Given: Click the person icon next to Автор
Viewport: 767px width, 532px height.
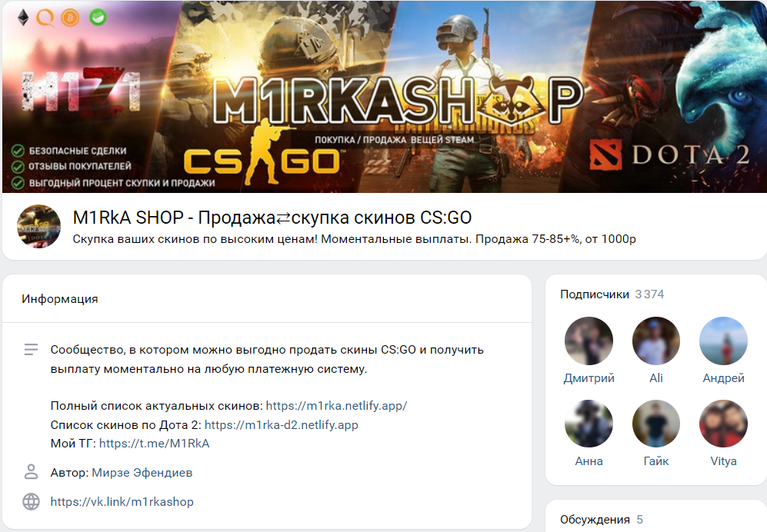Looking at the screenshot, I should tap(32, 472).
